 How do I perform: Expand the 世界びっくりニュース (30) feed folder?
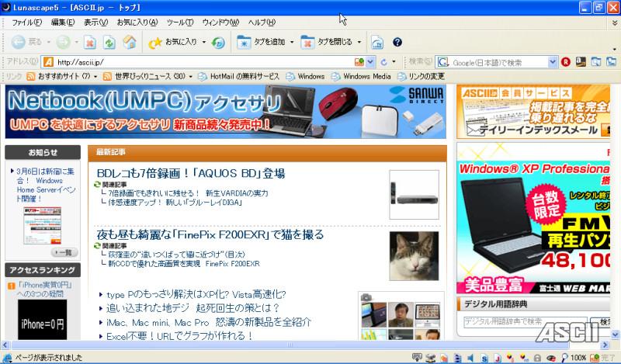click(190, 76)
